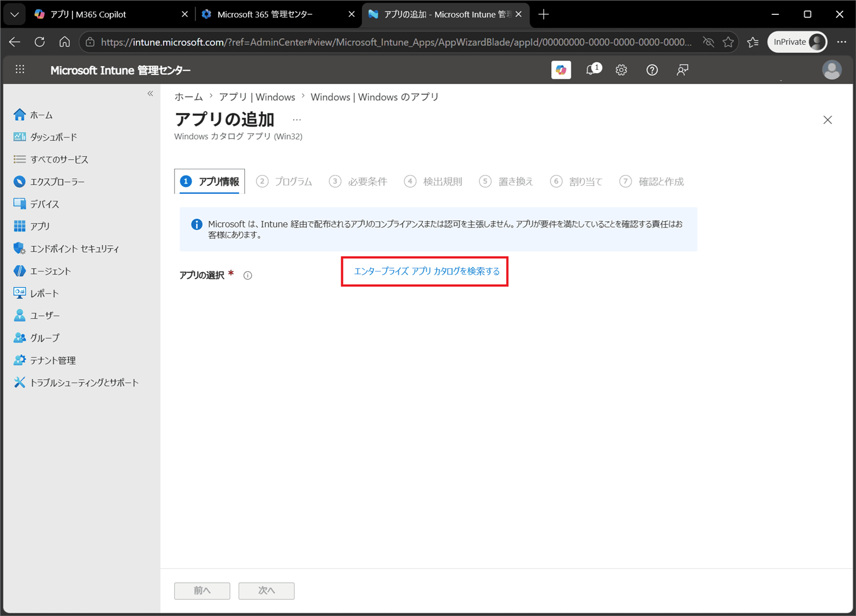Open the settings gear in Intune header
The height and width of the screenshot is (616, 856).
tap(621, 70)
